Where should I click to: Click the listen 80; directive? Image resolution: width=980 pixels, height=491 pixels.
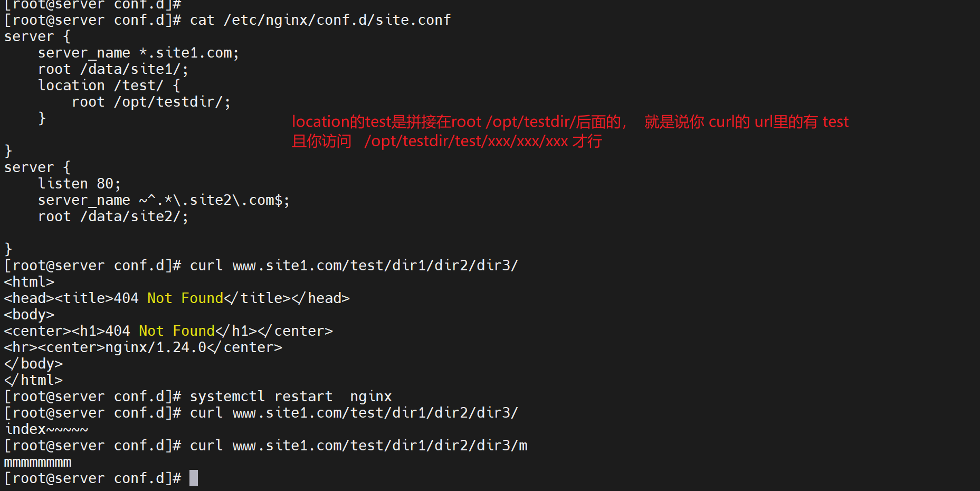pyautogui.click(x=79, y=184)
